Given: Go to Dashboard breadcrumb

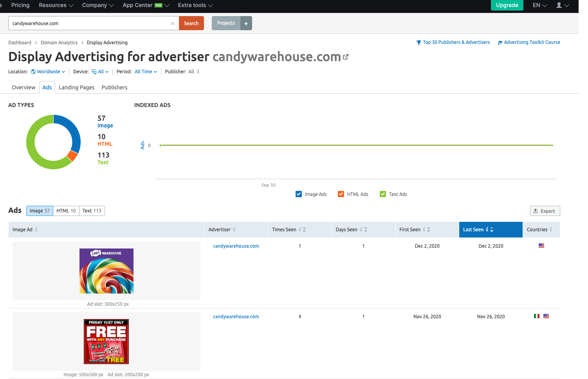Looking at the screenshot, I should 20,43.
